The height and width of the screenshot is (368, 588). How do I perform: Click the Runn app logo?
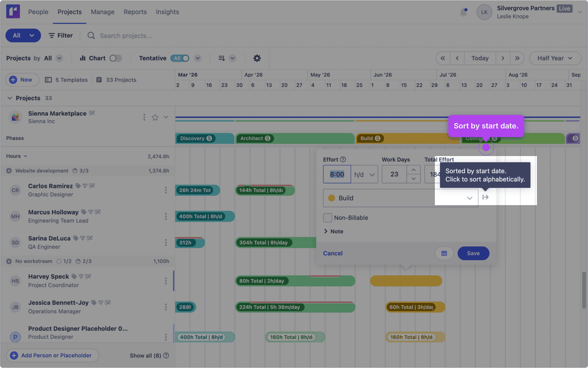[x=13, y=12]
